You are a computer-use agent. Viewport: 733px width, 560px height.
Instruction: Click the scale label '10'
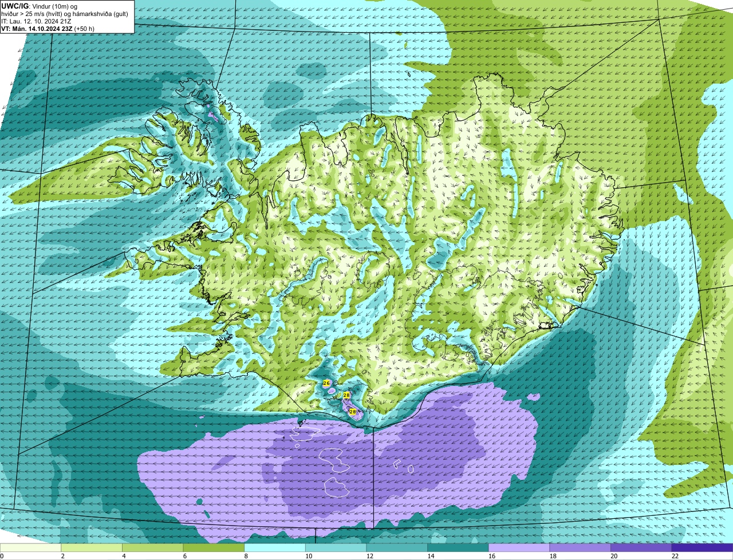point(309,556)
